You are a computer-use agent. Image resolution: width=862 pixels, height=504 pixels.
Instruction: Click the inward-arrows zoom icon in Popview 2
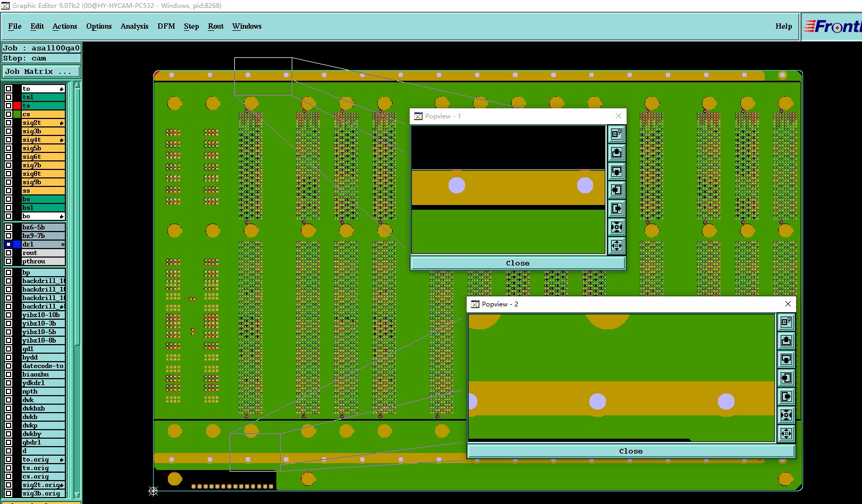(786, 415)
